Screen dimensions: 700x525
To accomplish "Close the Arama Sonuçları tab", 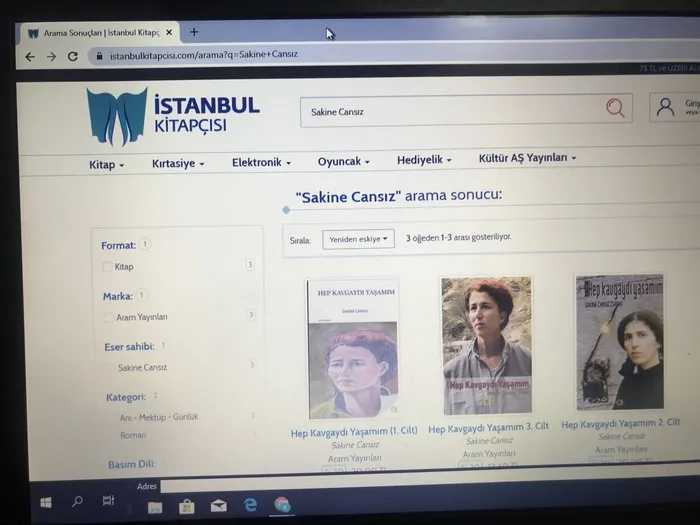I will tap(169, 33).
